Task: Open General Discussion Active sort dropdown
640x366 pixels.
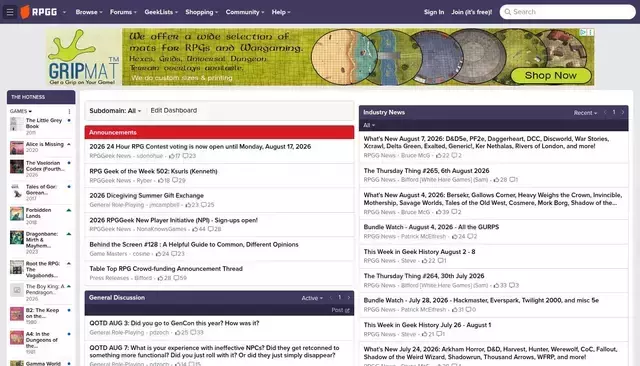Action: pyautogui.click(x=312, y=298)
